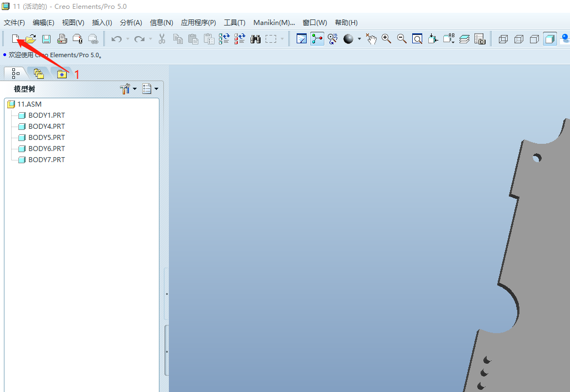The height and width of the screenshot is (392, 570).
Task: Redo the last undone action
Action: pos(139,39)
